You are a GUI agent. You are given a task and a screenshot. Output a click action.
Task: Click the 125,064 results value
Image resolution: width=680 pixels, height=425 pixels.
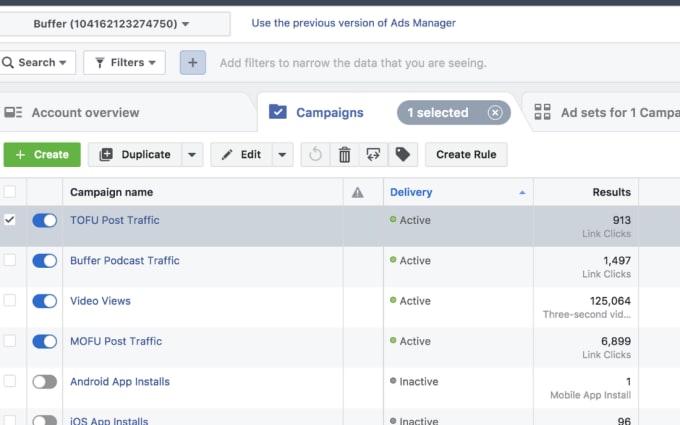[610, 301]
